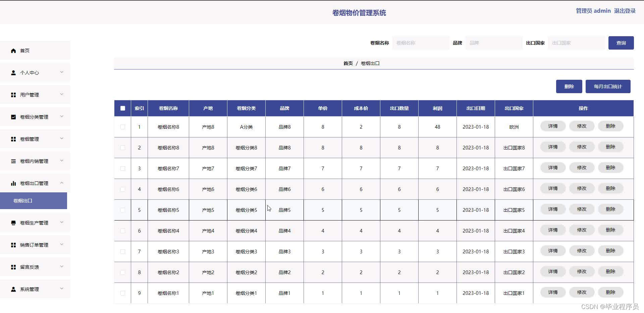Click the user icon beside 系统管理
The height and width of the screenshot is (313, 644).
[x=13, y=289]
